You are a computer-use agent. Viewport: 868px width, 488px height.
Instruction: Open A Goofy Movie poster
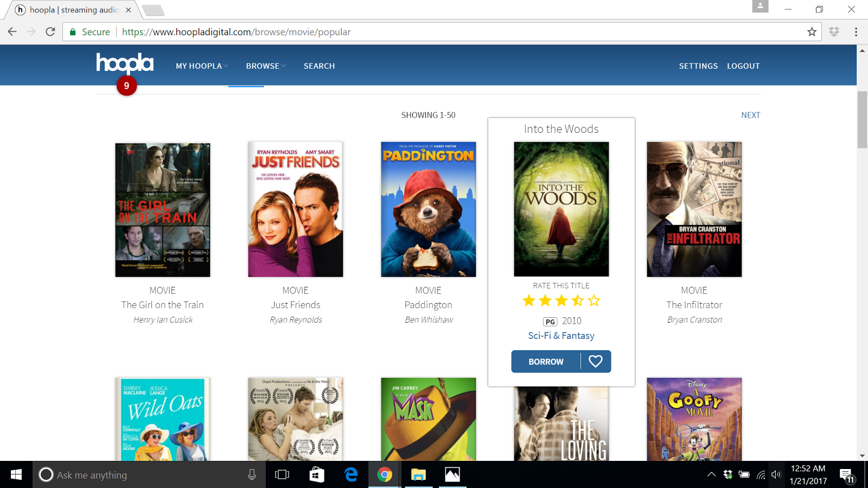(694, 420)
